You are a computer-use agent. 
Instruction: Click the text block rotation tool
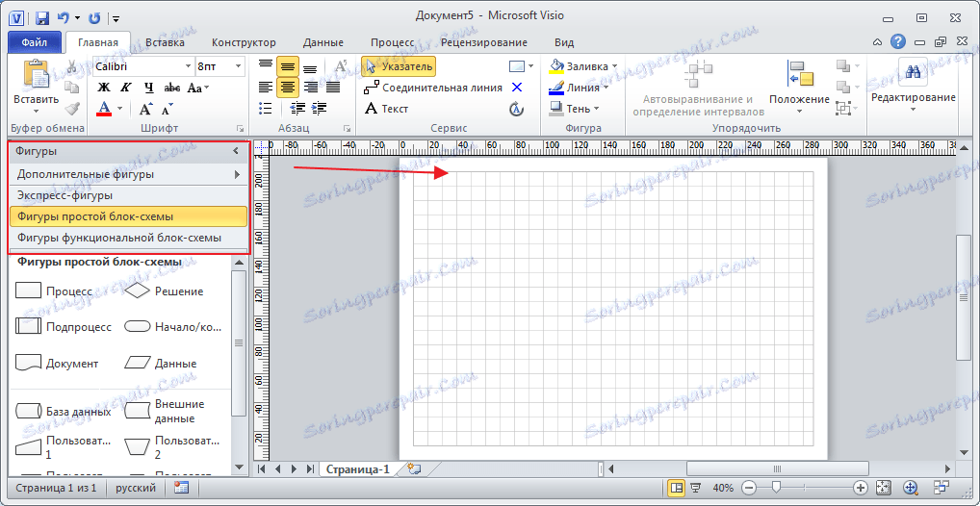[516, 109]
